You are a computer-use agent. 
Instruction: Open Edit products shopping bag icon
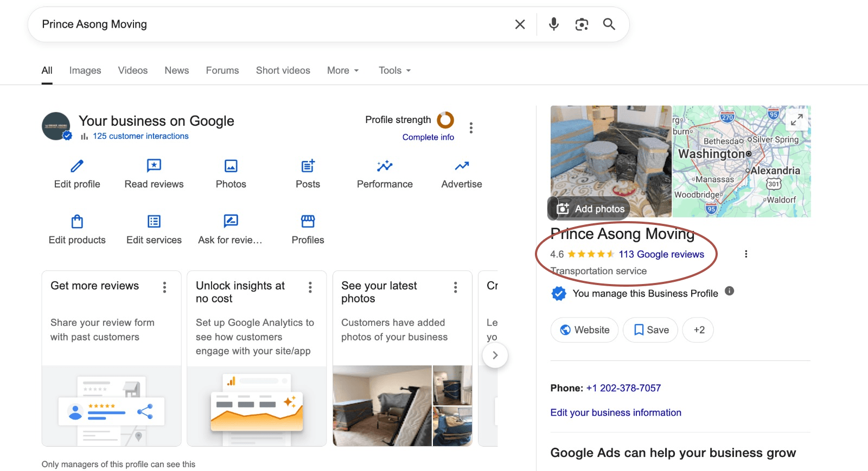(x=77, y=221)
